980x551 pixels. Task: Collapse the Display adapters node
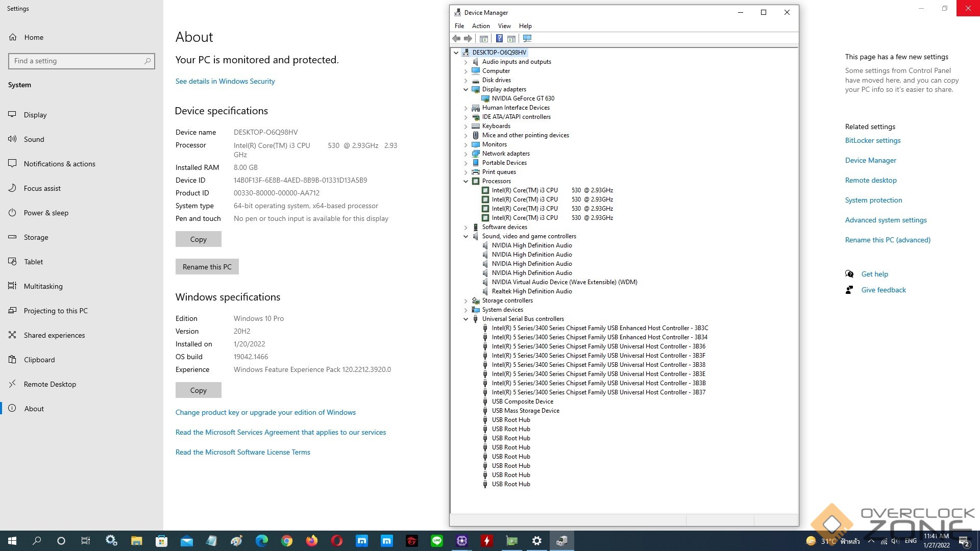tap(465, 89)
